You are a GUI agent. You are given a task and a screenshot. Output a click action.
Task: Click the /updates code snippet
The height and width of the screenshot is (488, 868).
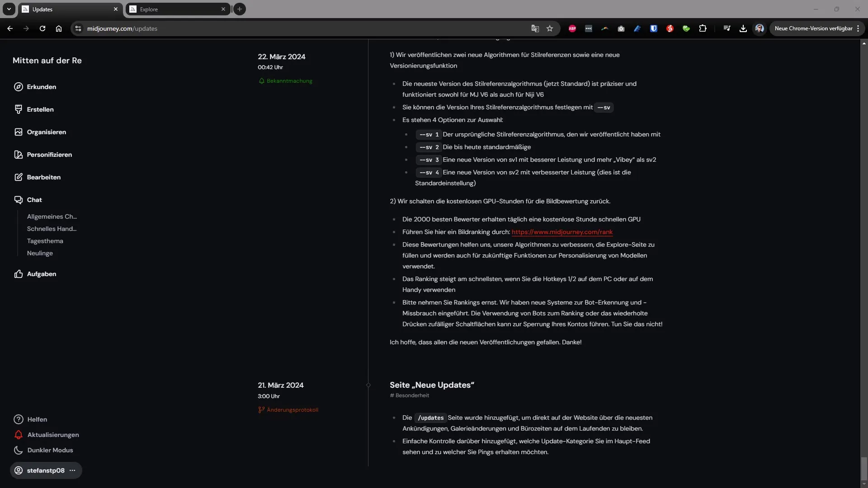(x=431, y=418)
